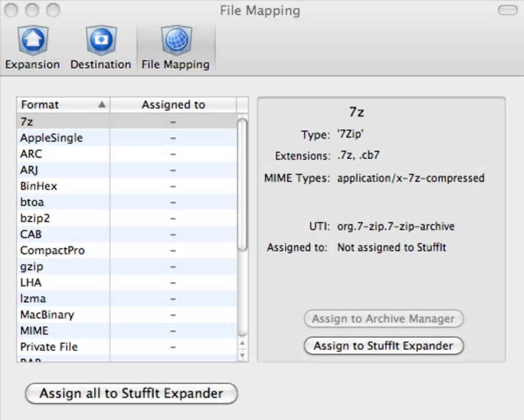Screen dimensions: 524x420
Task: Open the Expansion preferences icon
Action: 32,41
